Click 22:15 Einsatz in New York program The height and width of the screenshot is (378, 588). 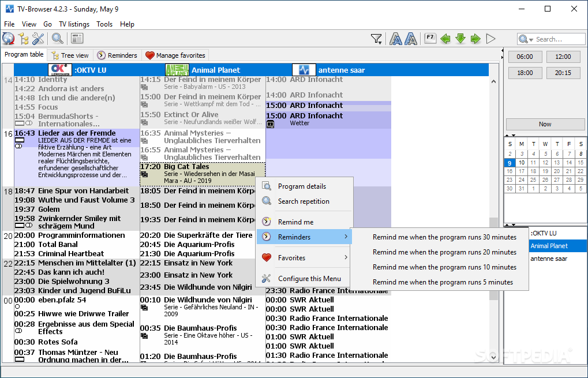203,263
